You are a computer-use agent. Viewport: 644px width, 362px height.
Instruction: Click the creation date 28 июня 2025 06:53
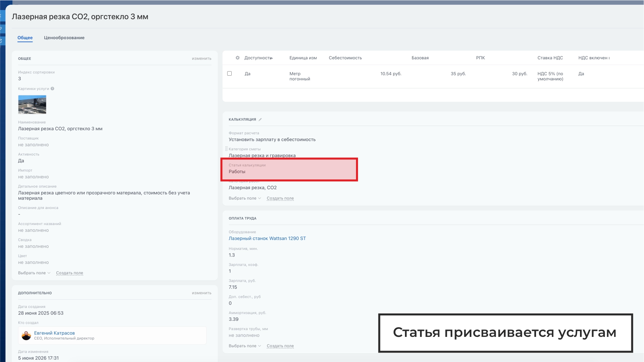[41, 313]
